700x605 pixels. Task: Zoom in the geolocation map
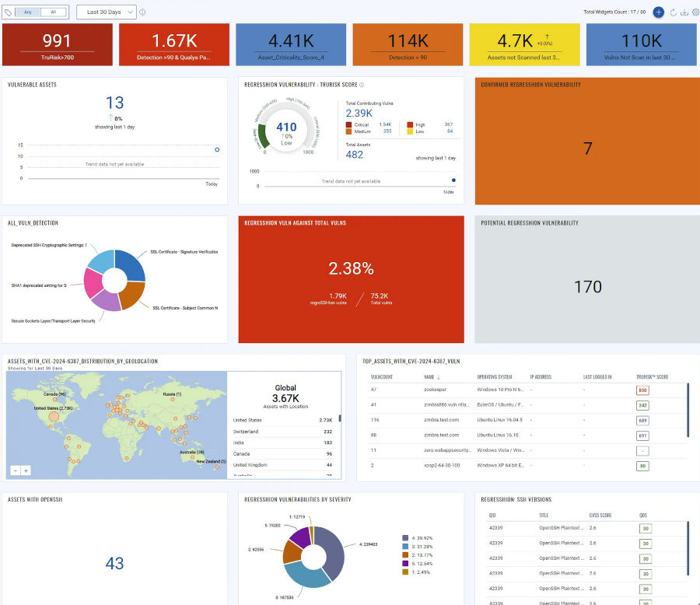point(26,470)
